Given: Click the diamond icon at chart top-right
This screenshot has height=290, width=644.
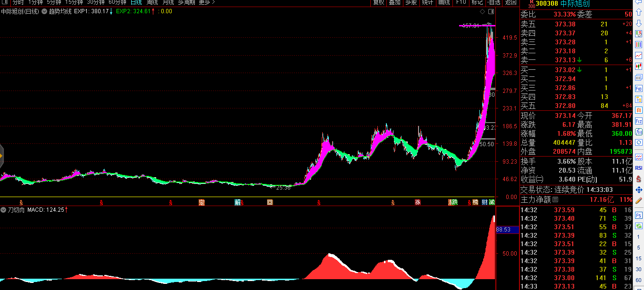Looking at the screenshot, I should pos(482,11).
